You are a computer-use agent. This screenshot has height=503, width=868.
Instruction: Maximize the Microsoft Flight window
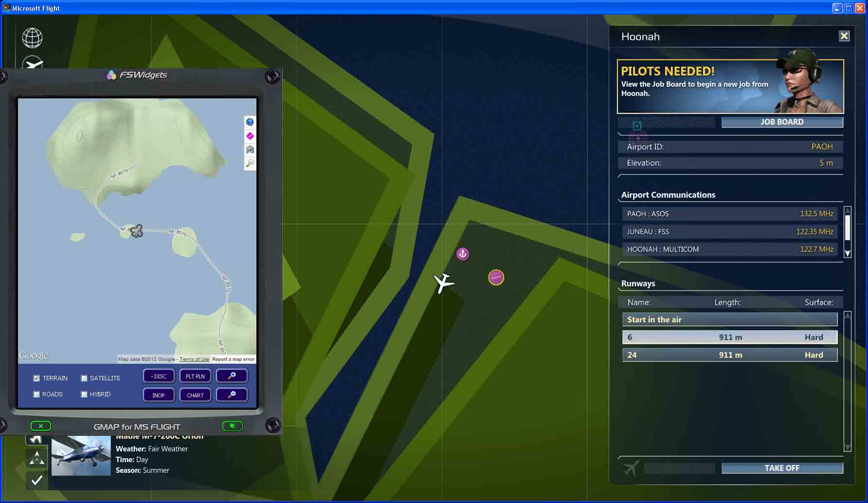point(848,8)
